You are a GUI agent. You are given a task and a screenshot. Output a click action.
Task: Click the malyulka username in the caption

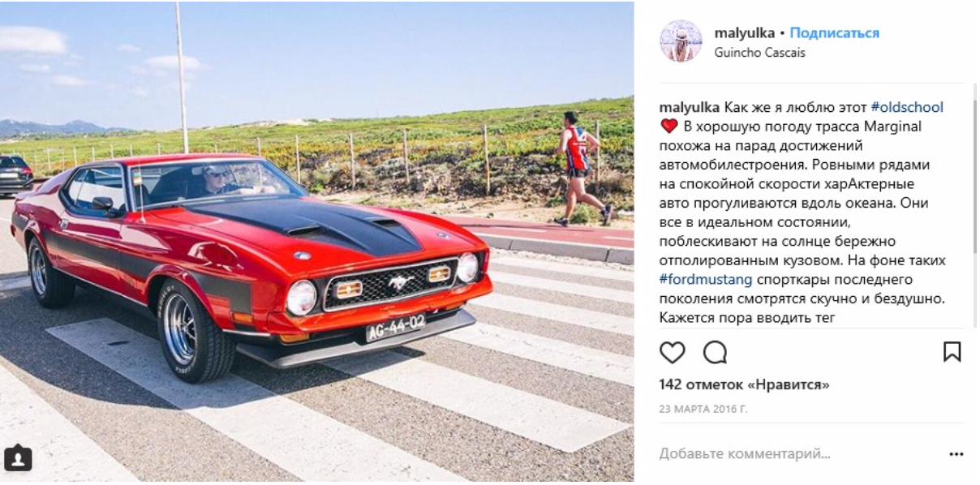coord(690,107)
